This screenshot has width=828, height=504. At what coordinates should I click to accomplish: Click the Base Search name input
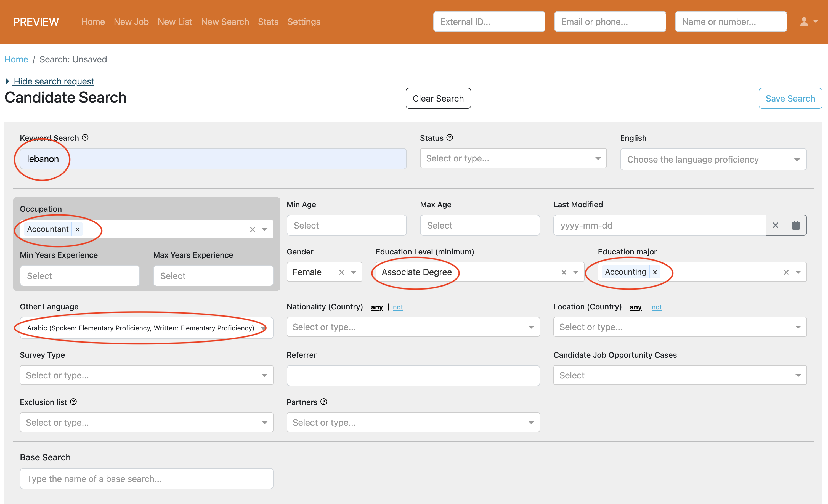(x=146, y=478)
